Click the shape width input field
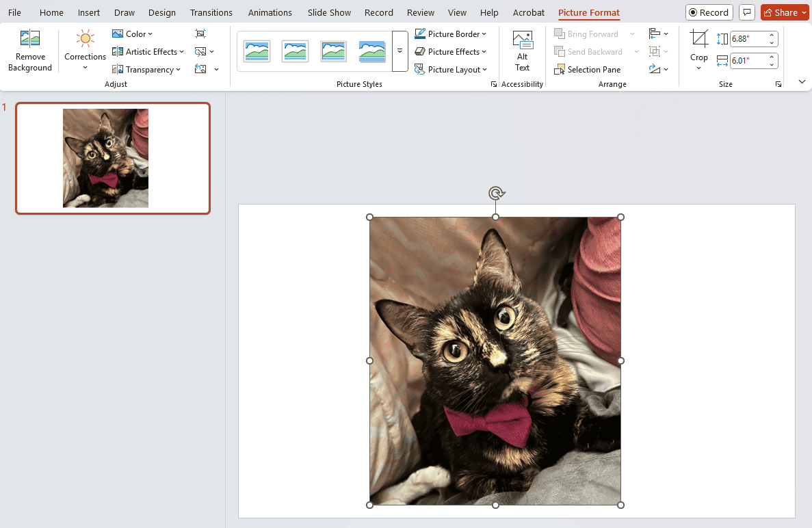This screenshot has height=528, width=812. click(x=748, y=61)
